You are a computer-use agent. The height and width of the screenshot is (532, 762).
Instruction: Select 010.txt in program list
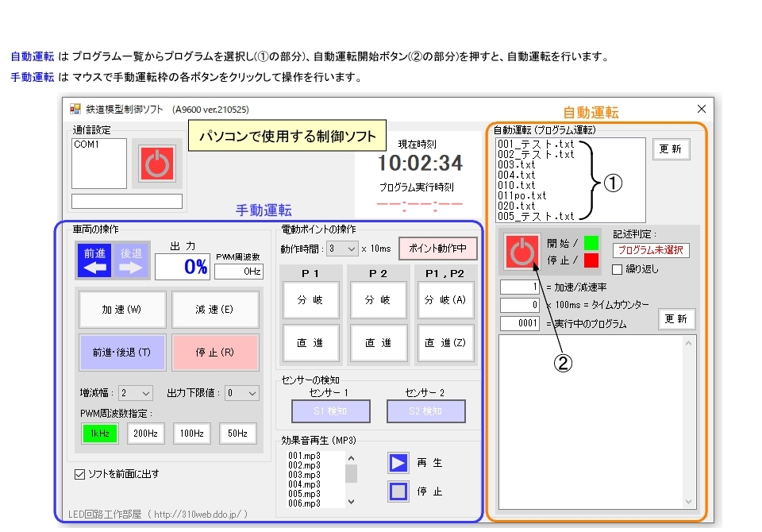[x=516, y=185]
